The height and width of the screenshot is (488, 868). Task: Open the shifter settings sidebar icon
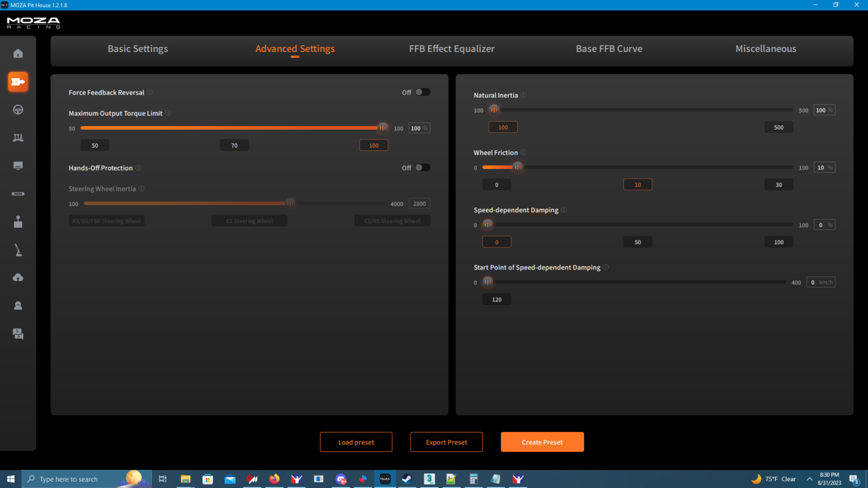point(18,221)
